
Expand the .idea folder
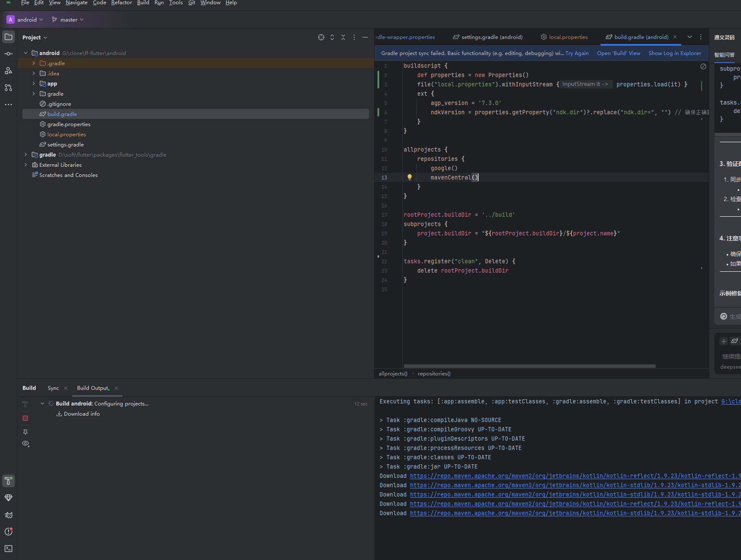tap(34, 73)
